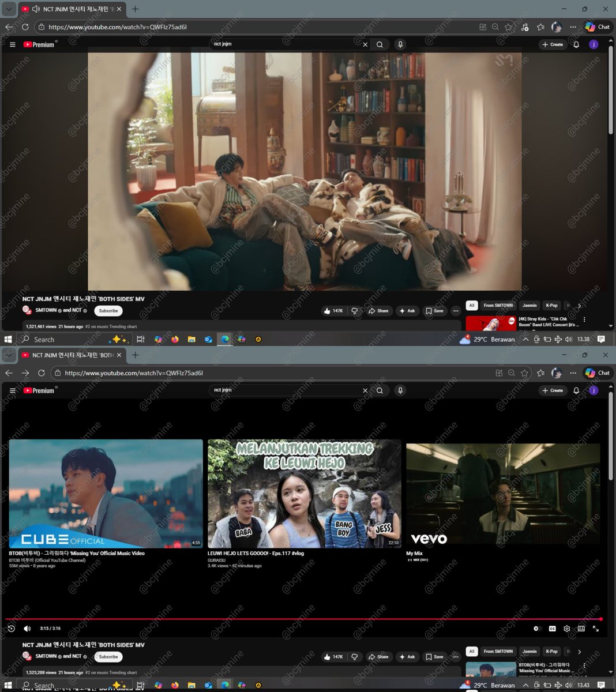Refresh the page in top window
The width and height of the screenshot is (616, 692).
pos(25,27)
